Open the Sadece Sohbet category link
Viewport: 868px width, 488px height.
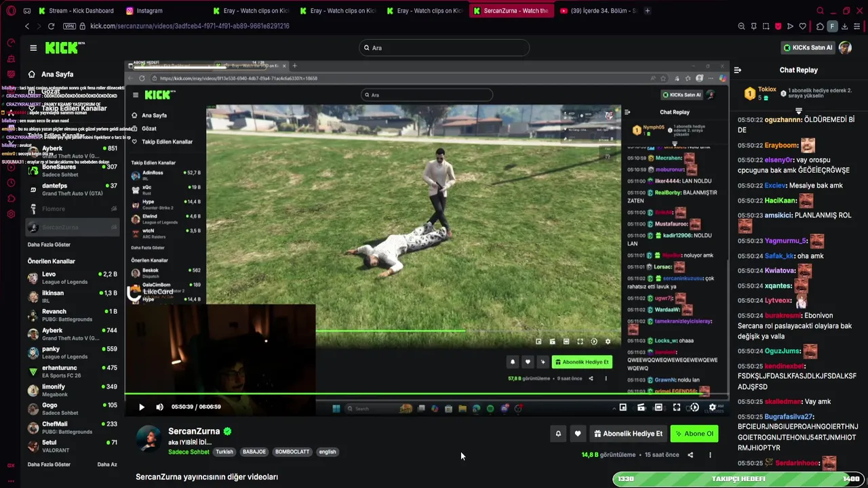189,452
